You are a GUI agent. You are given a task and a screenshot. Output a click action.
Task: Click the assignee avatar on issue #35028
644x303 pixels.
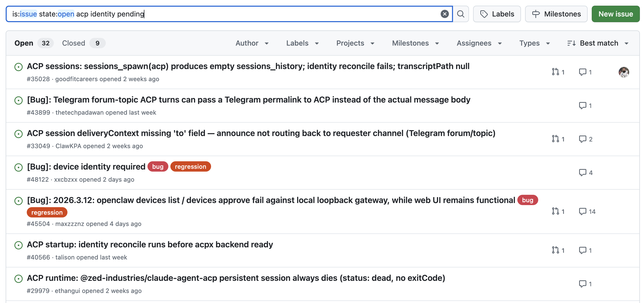click(624, 72)
